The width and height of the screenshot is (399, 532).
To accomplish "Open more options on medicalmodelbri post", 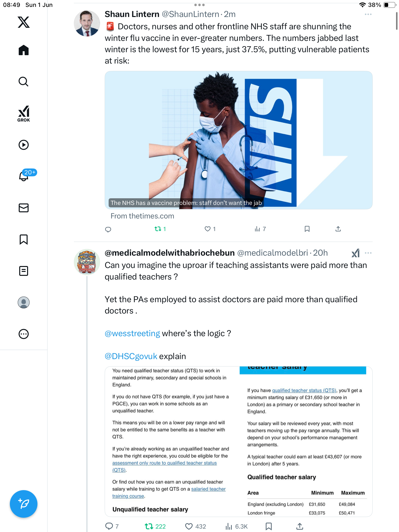I will pyautogui.click(x=368, y=253).
